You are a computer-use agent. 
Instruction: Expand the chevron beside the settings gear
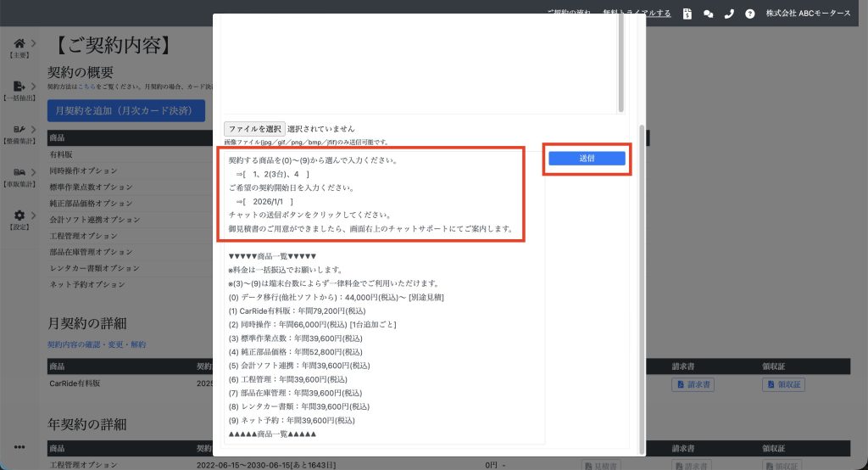[x=33, y=215]
